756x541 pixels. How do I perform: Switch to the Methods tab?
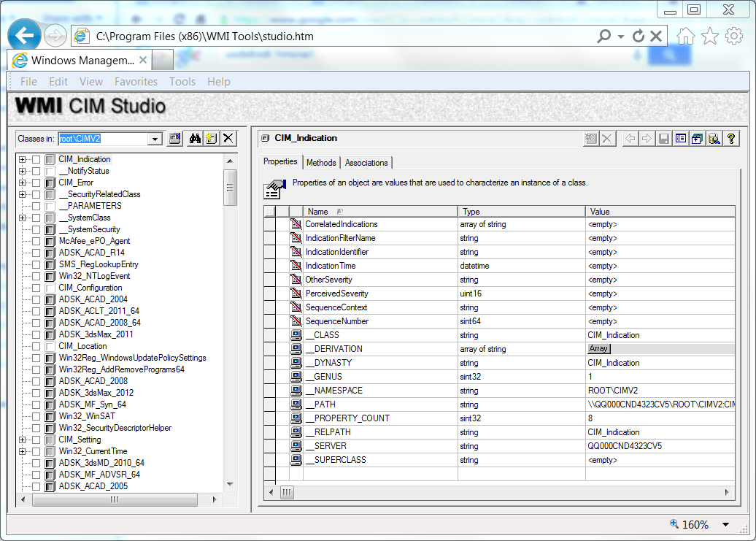click(x=321, y=163)
